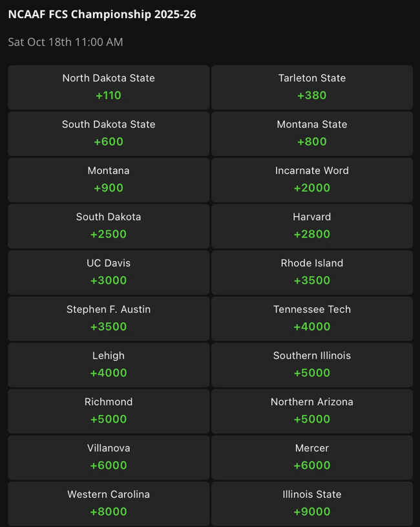
Task: Select North Dakota State +110 odds
Action: click(109, 87)
